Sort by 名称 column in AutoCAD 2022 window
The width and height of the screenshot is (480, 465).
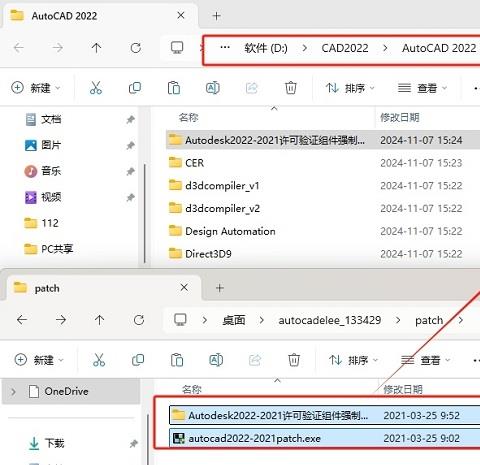189,117
